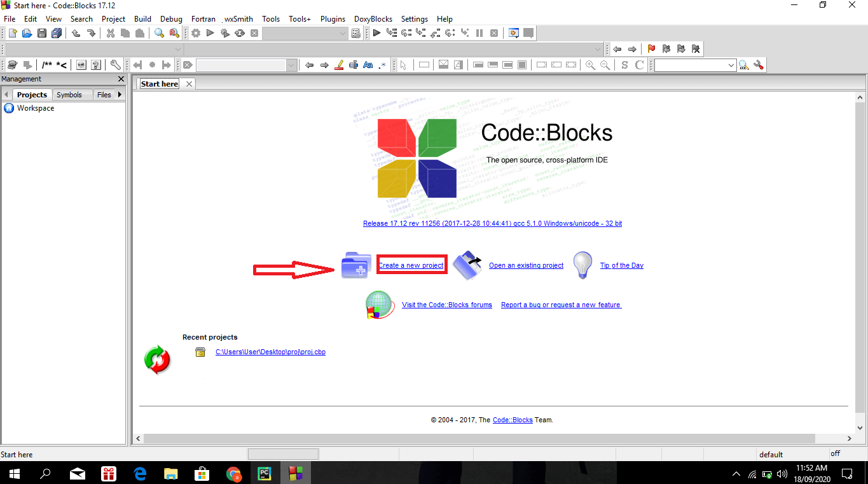Screen dimensions: 868x484
Task: Open Find using the magnifier toolbar icon
Action: click(159, 32)
